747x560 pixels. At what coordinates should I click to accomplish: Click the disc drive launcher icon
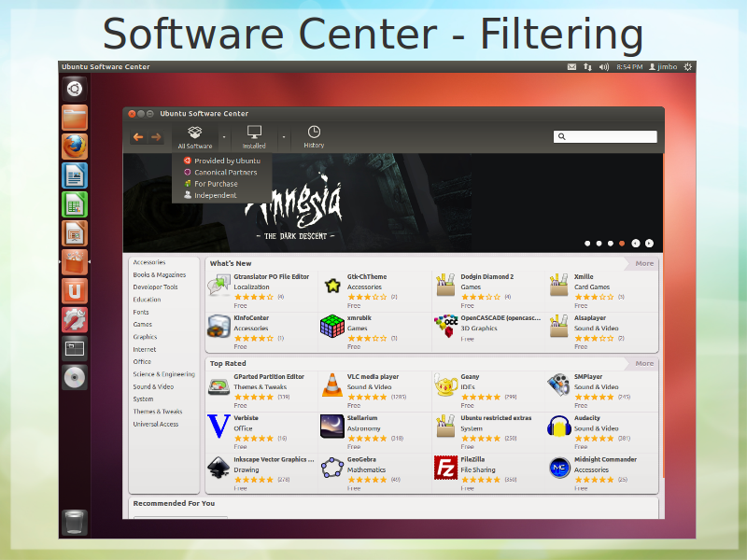click(x=75, y=378)
